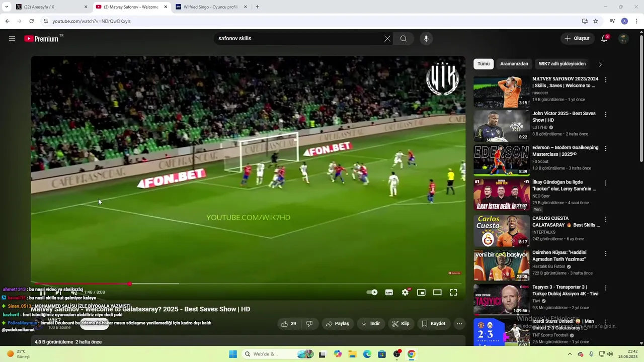
Task: Mute the video volume
Action: (74, 292)
